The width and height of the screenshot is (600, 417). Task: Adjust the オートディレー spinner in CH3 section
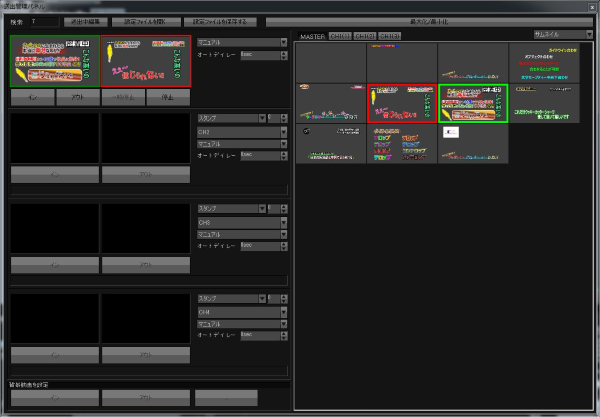[x=284, y=246]
